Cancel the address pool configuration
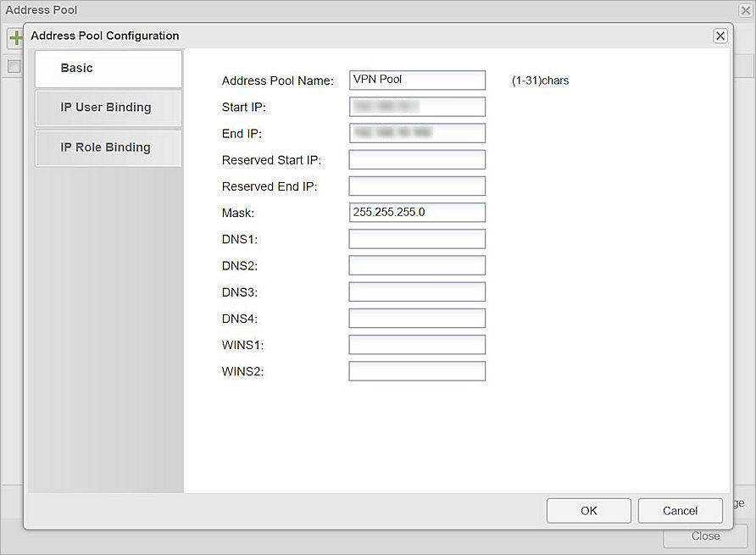 [680, 511]
